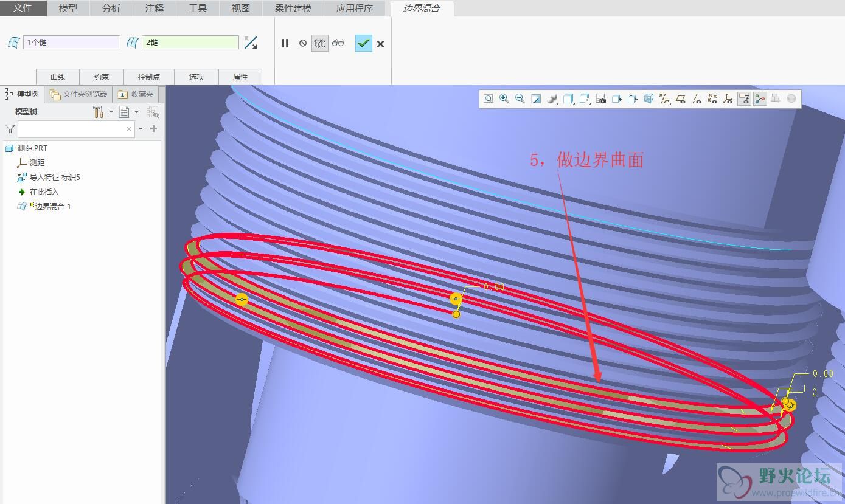This screenshot has height=504, width=845.
Task: Open the 控制点 panel tab
Action: (149, 77)
